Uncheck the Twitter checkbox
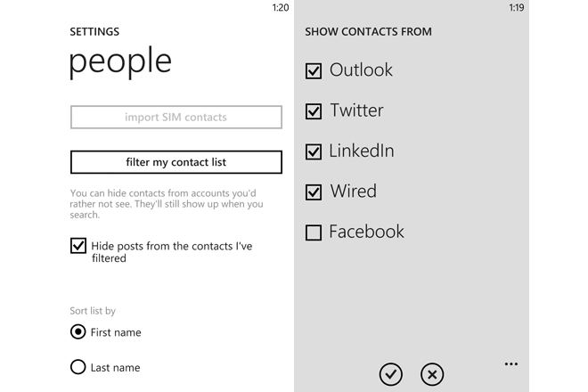 coord(314,111)
